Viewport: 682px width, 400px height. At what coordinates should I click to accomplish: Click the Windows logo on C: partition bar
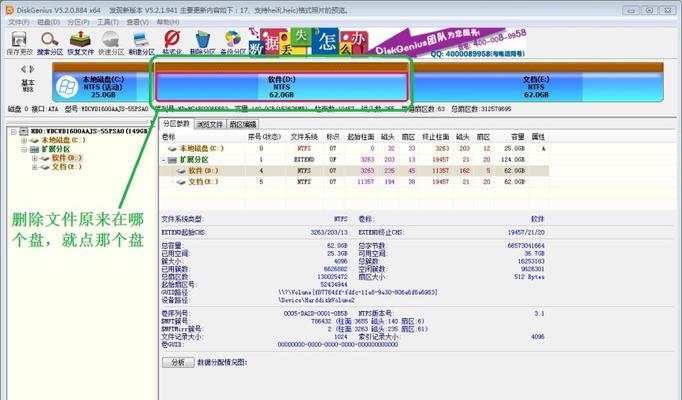pyautogui.click(x=67, y=87)
